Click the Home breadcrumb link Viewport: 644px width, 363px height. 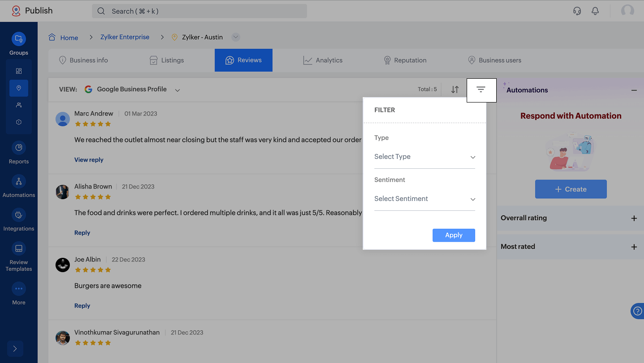[x=69, y=38]
